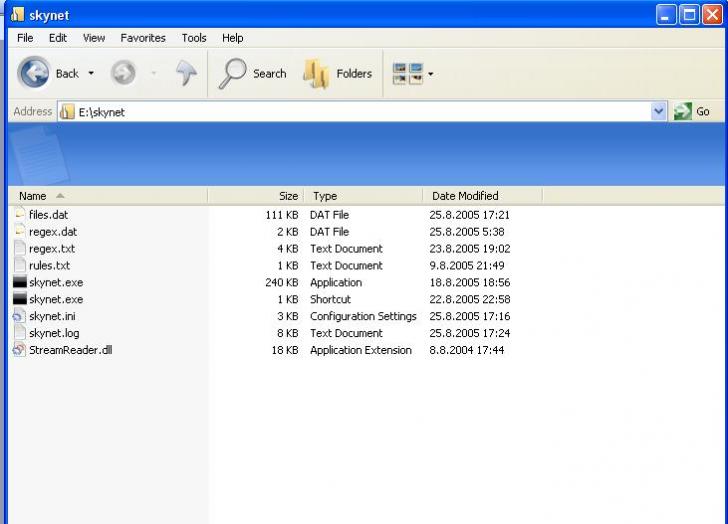Select the rules.txt file name
The image size is (728, 524).
click(50, 265)
